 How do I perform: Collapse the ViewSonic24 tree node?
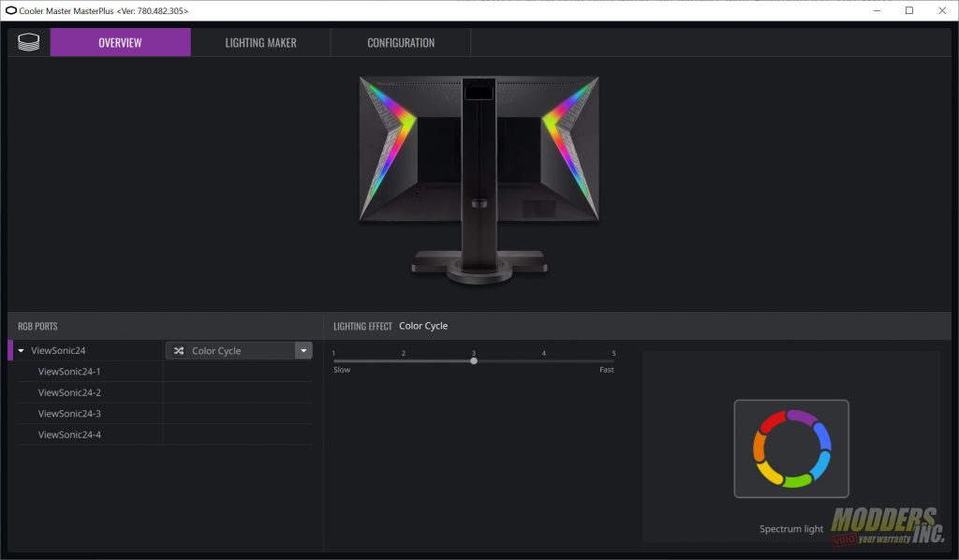pos(22,351)
